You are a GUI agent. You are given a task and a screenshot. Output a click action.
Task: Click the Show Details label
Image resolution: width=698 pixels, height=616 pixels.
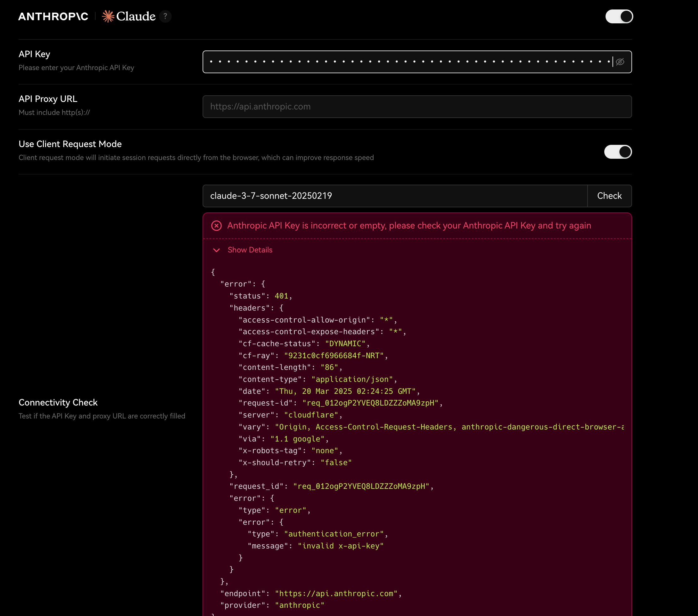250,250
